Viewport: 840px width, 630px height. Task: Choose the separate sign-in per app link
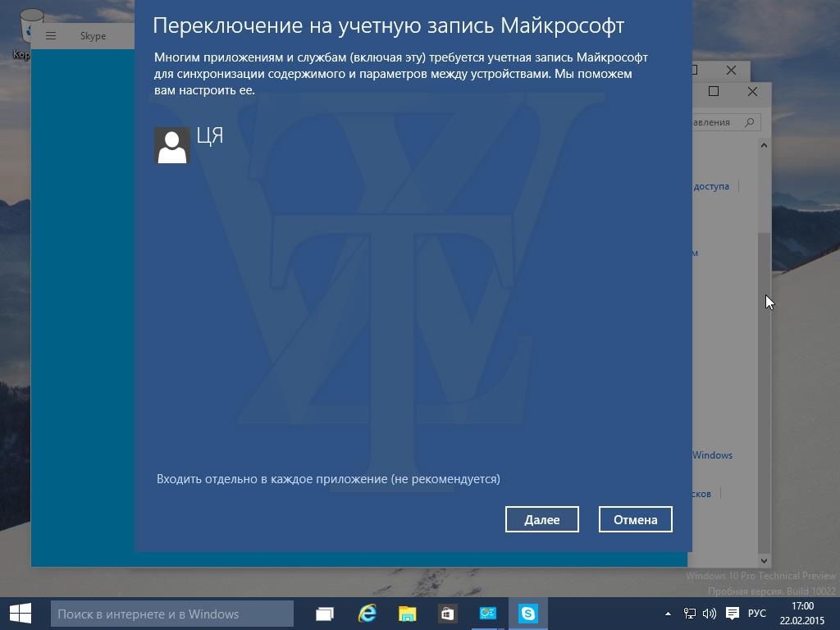[x=328, y=478]
